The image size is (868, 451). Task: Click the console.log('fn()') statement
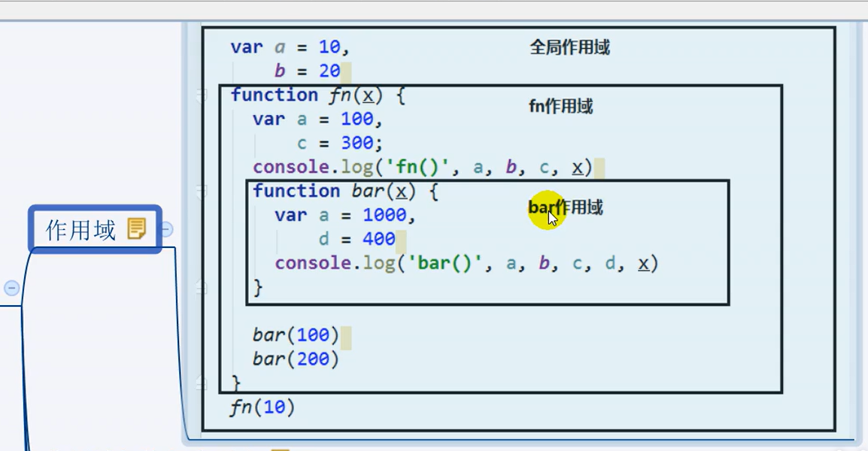[416, 166]
